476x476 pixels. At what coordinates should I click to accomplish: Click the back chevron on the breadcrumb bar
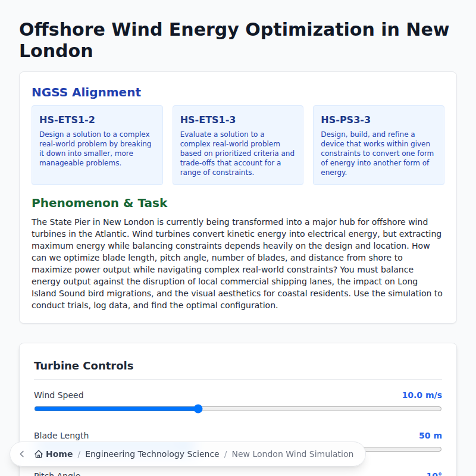coord(21,453)
